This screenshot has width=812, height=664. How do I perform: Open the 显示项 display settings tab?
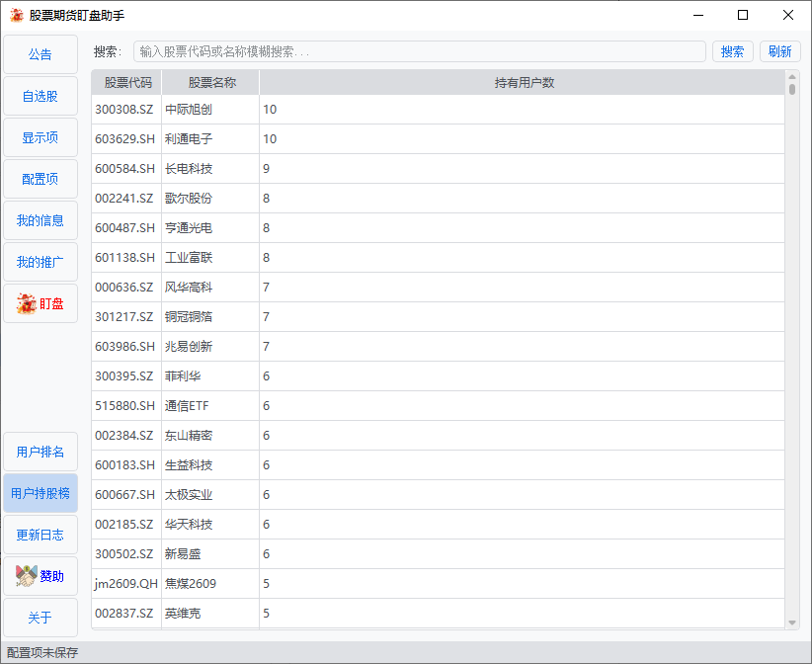coord(41,137)
